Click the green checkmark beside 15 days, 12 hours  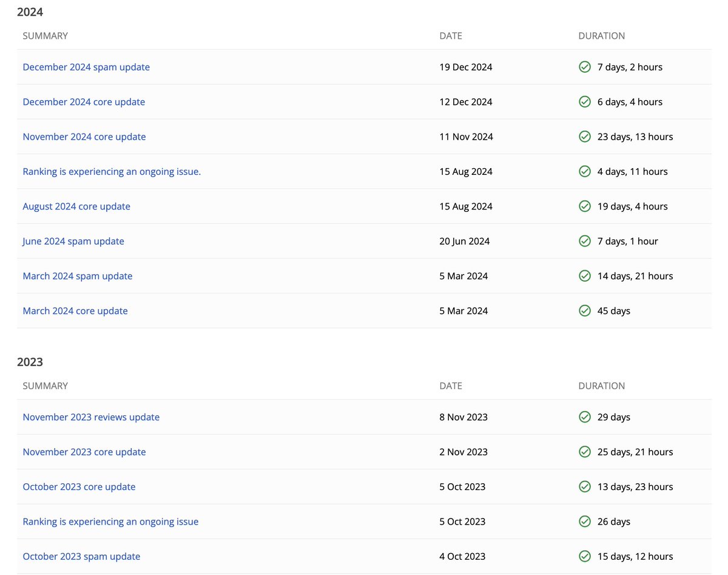coord(585,556)
